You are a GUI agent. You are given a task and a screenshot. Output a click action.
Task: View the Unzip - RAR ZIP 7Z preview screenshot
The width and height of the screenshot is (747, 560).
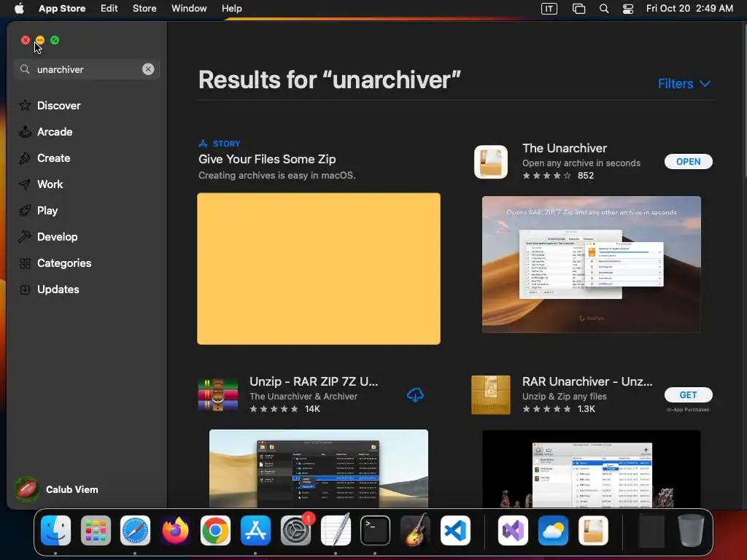(318, 468)
